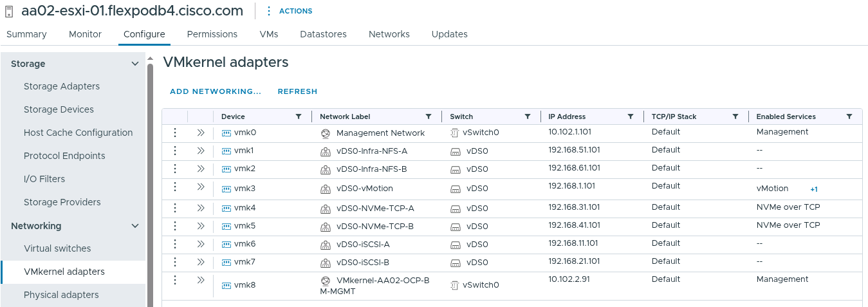The image size is (868, 307).
Task: Click the vDS0-vMotion port group icon
Action: [325, 189]
